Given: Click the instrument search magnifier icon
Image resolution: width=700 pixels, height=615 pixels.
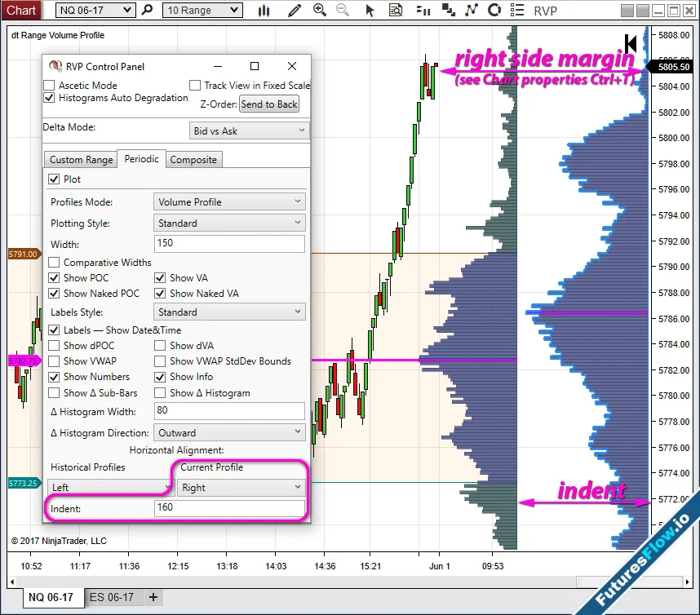Looking at the screenshot, I should coord(147,10).
